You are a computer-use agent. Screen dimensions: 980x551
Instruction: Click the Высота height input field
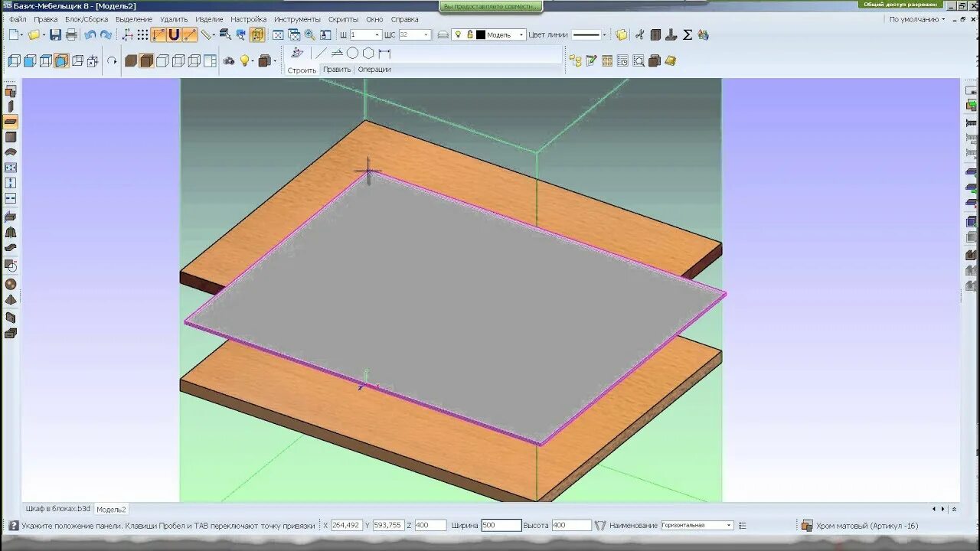[x=571, y=526]
